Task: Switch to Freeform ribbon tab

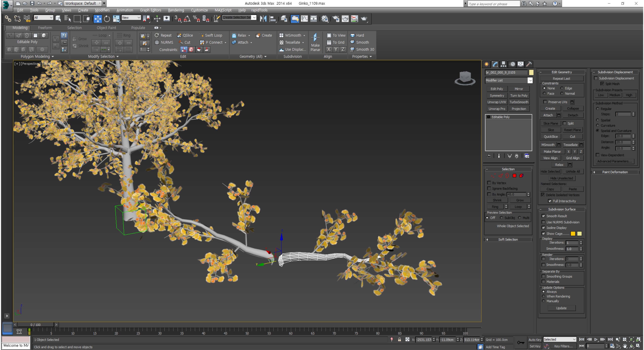Action: pyautogui.click(x=45, y=28)
